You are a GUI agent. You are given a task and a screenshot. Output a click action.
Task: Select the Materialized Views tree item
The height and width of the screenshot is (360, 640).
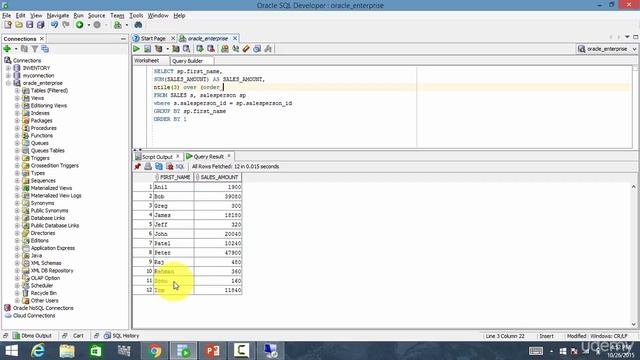tap(51, 188)
